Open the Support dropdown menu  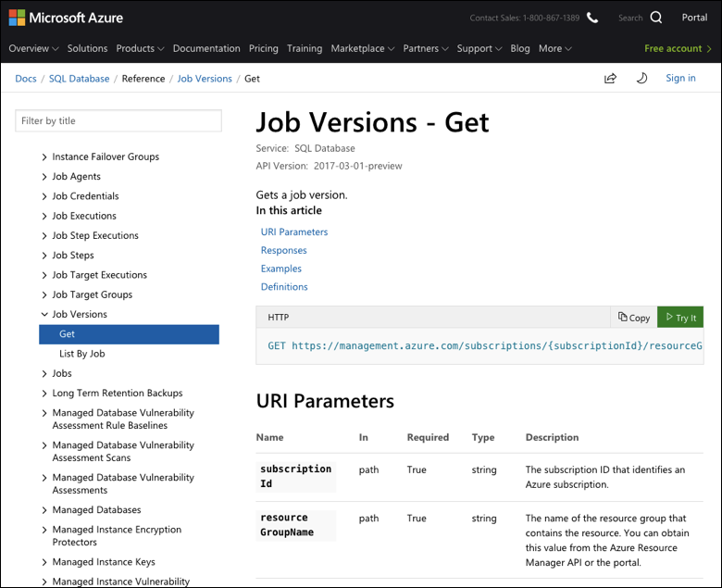[x=479, y=48]
